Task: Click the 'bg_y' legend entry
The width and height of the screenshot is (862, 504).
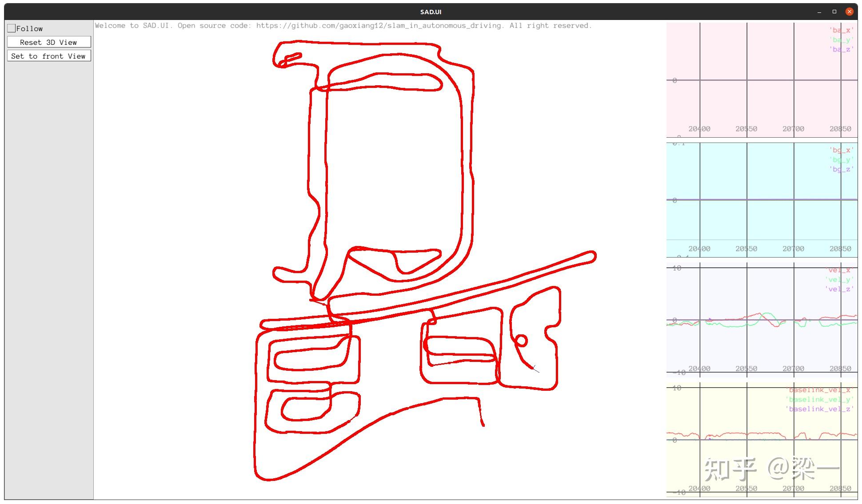Action: (x=841, y=160)
